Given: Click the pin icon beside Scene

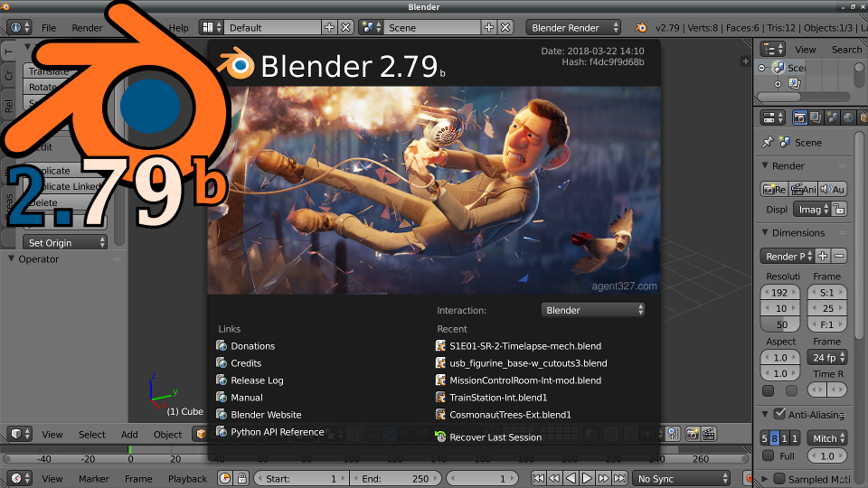Looking at the screenshot, I should (768, 142).
